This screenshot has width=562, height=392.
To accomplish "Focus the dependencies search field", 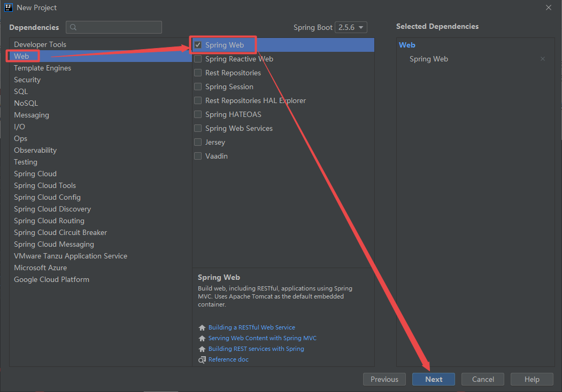I will [114, 27].
